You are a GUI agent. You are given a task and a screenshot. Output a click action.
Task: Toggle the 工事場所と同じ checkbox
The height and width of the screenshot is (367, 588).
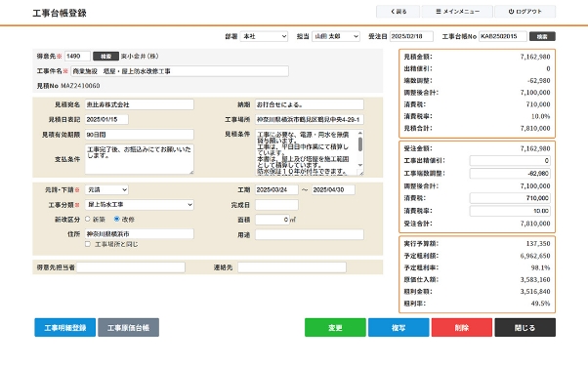(x=87, y=244)
